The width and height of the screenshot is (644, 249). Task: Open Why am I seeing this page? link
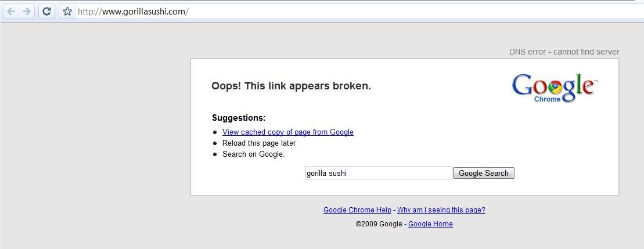click(x=441, y=210)
